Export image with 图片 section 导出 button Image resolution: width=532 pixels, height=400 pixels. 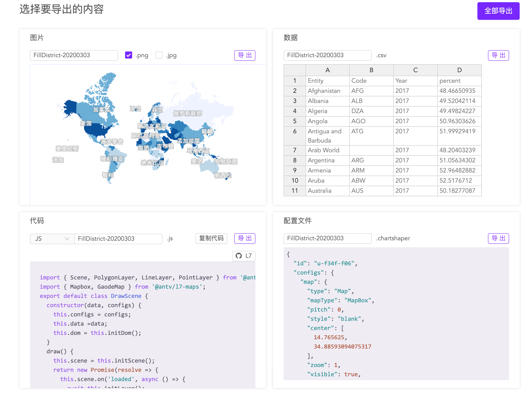[x=245, y=55]
